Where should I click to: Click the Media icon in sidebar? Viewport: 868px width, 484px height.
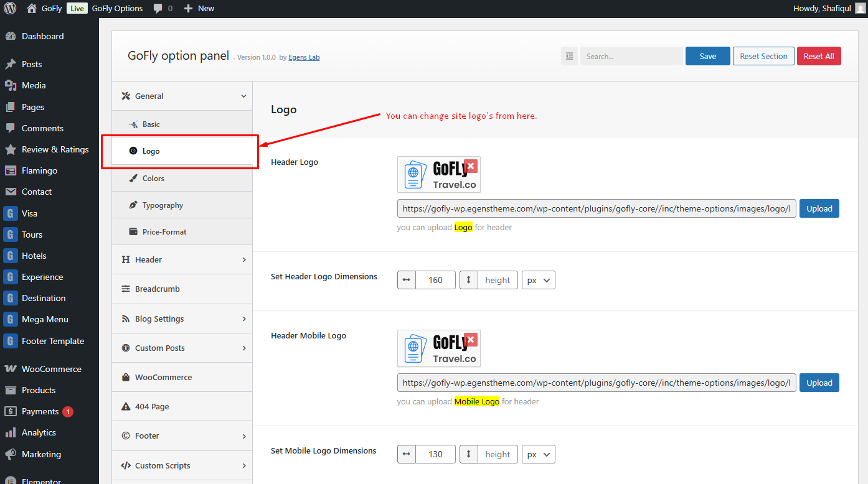pyautogui.click(x=10, y=85)
